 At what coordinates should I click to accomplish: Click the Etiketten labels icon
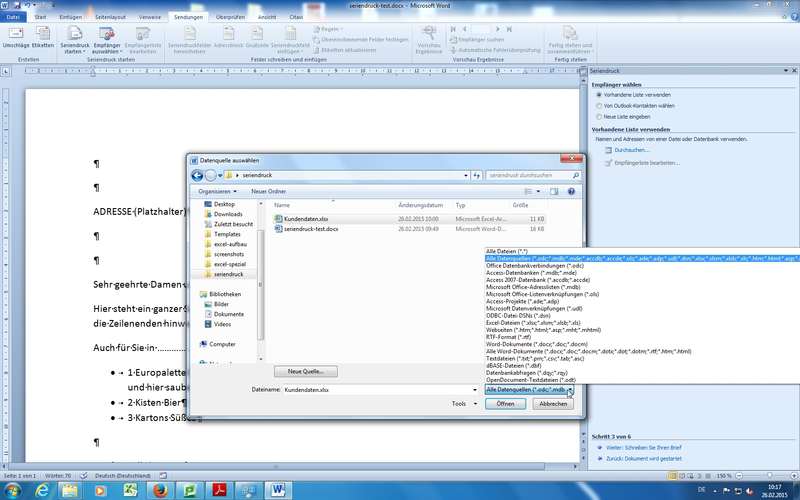[43, 35]
